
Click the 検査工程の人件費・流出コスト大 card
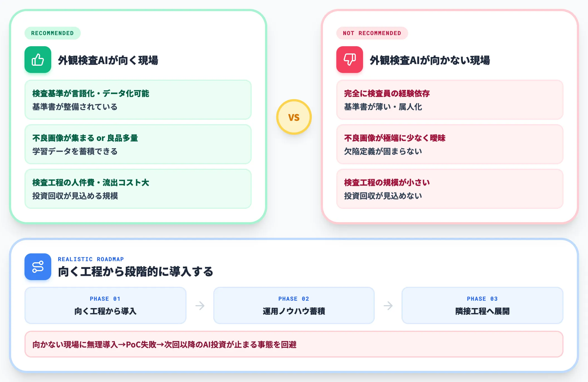[138, 189]
